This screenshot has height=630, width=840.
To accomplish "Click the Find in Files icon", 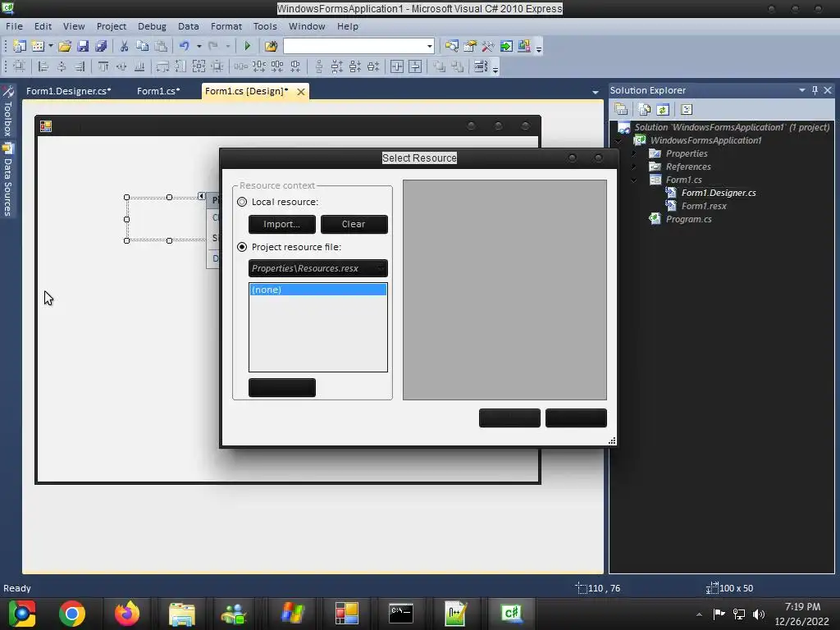I will 271,46.
